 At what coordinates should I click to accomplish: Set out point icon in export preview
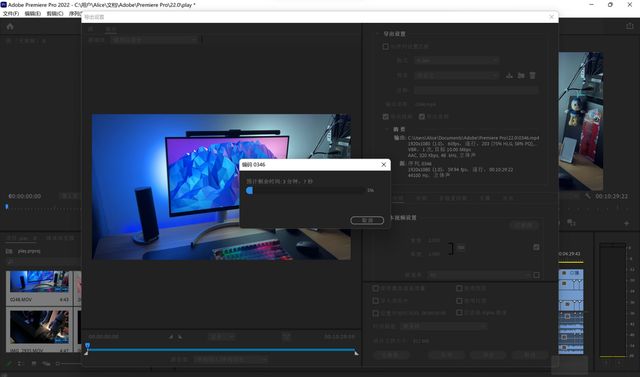(180, 337)
